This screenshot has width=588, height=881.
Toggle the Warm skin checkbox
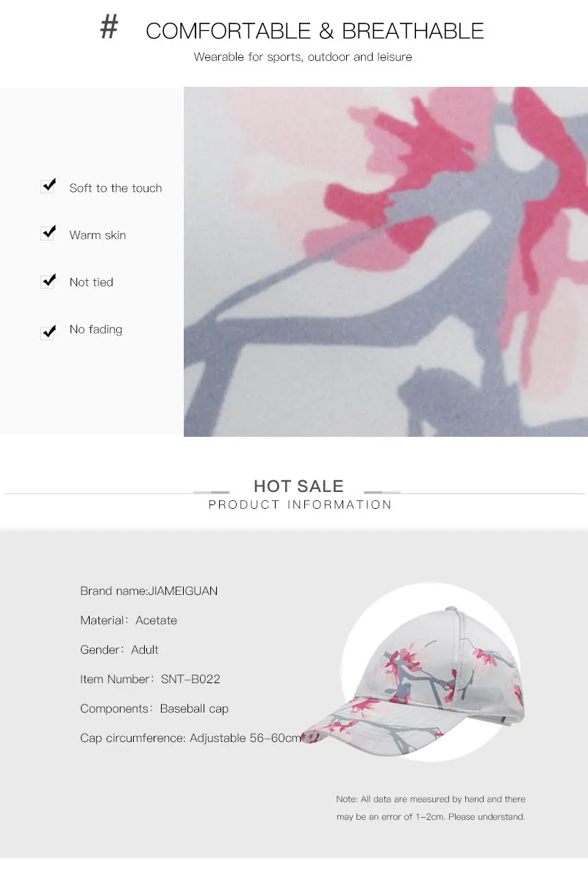[x=49, y=232]
